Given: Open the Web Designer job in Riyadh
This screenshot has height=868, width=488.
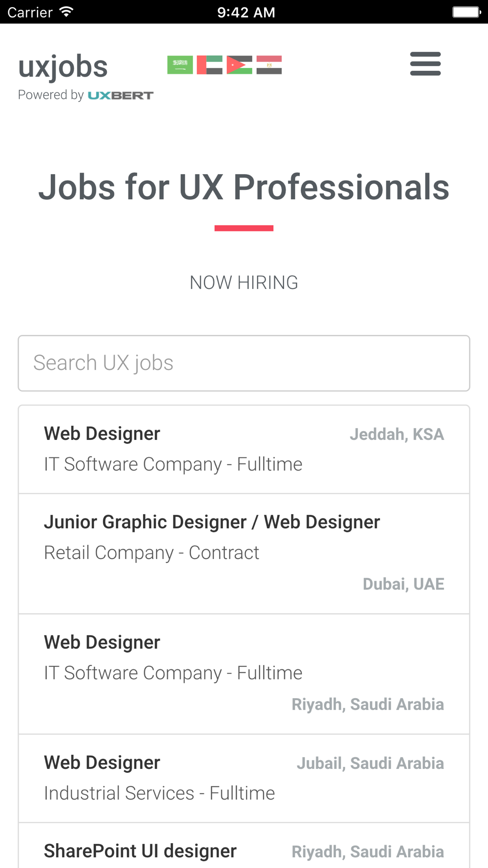Looking at the screenshot, I should pos(244,674).
